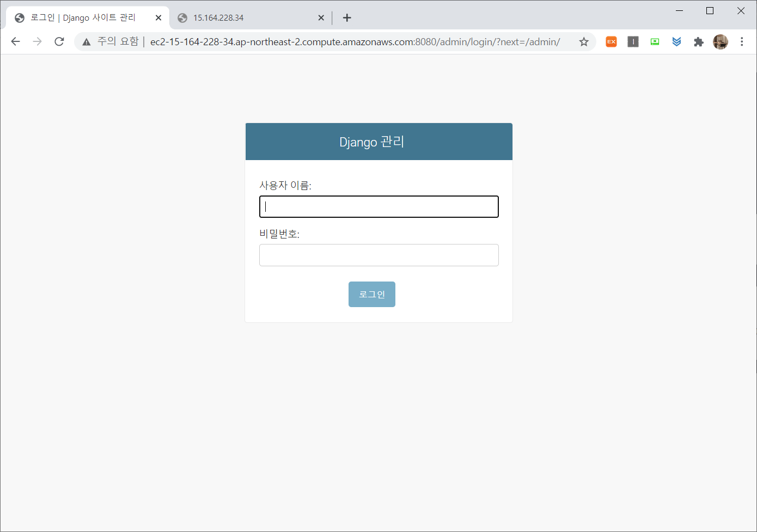
Task: Close the Django login tab
Action: pyautogui.click(x=158, y=18)
